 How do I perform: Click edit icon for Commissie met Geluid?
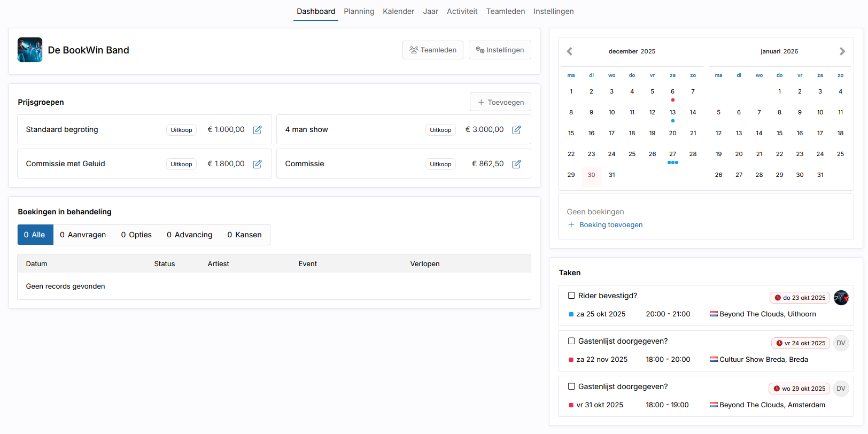pyautogui.click(x=257, y=164)
